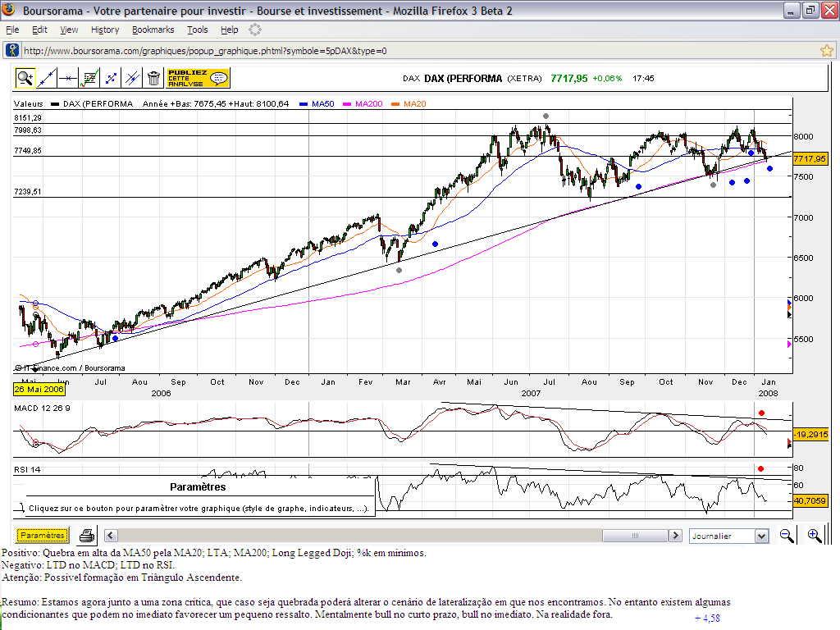Click the MACD 12 26 9 label
The image size is (840, 630).
coord(42,409)
